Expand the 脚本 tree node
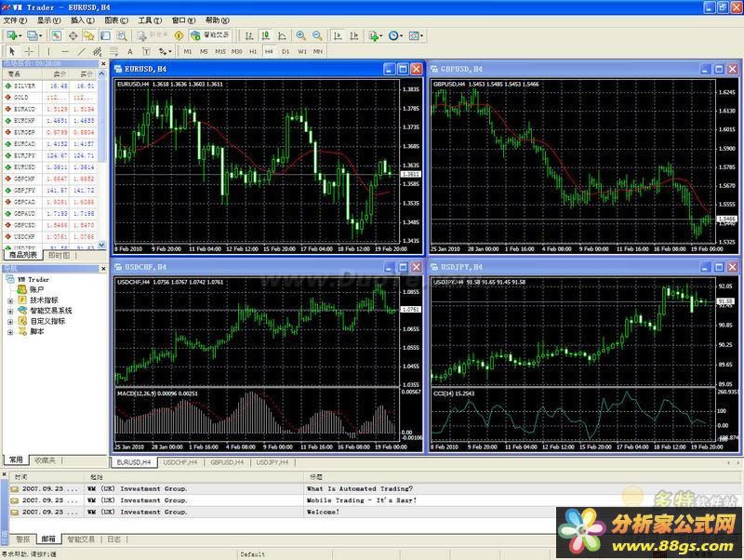This screenshot has height=560, width=744. point(10,332)
